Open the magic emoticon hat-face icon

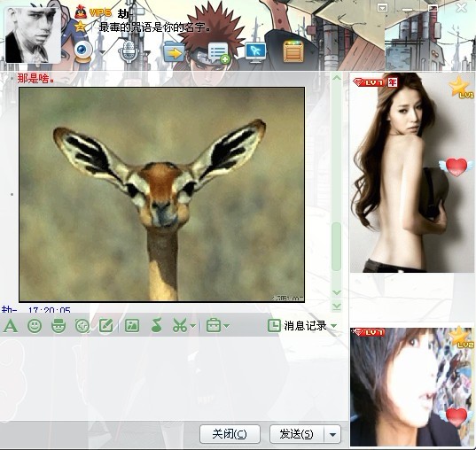click(x=59, y=326)
